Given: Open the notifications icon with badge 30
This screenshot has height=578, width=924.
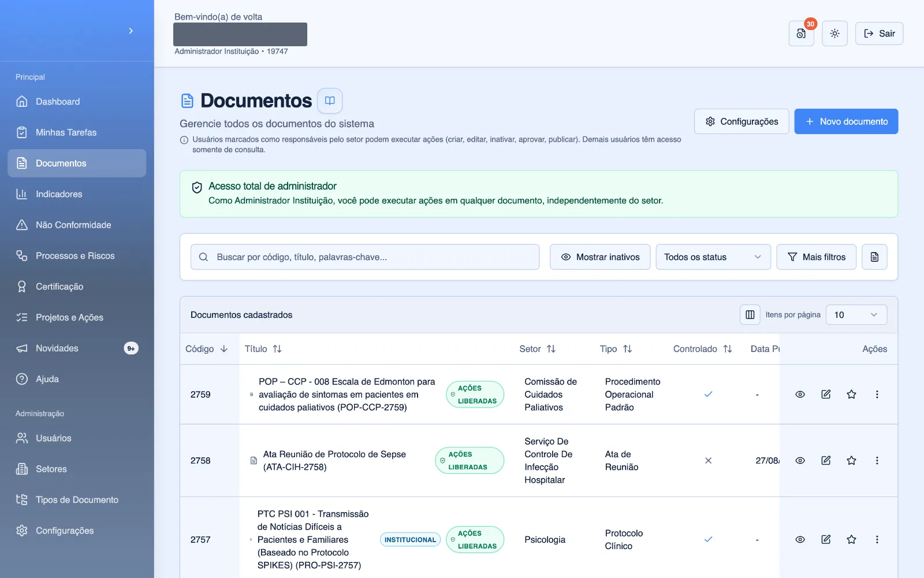Looking at the screenshot, I should coord(801,34).
